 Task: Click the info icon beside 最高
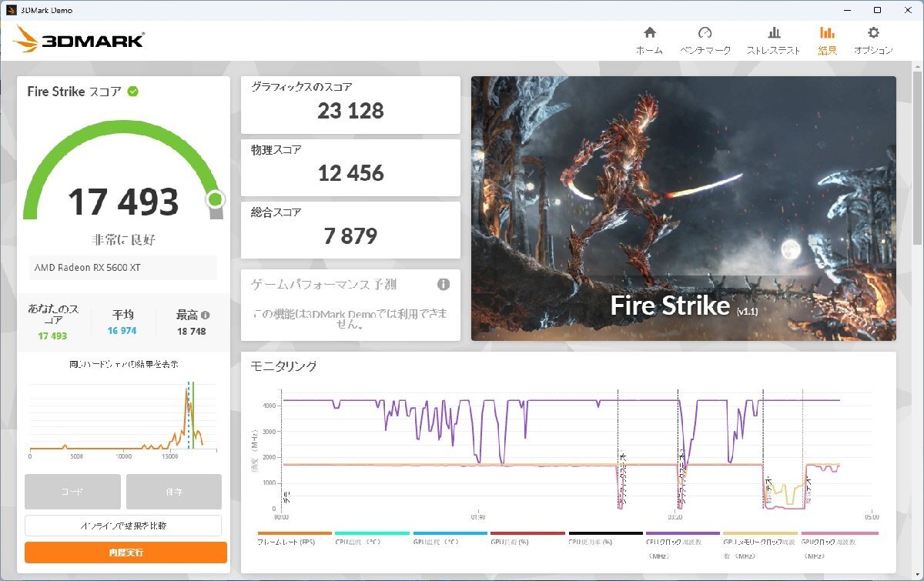pyautogui.click(x=206, y=315)
